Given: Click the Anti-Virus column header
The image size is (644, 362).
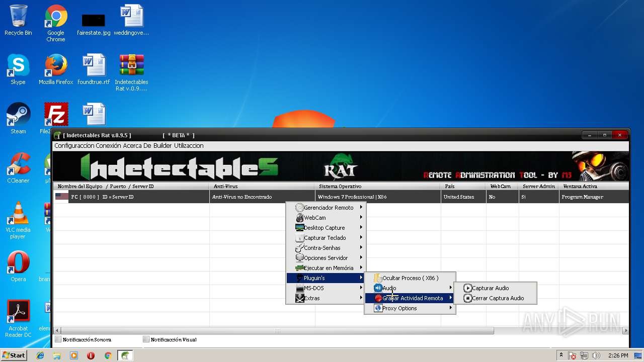Looking at the screenshot, I should pyautogui.click(x=262, y=187).
